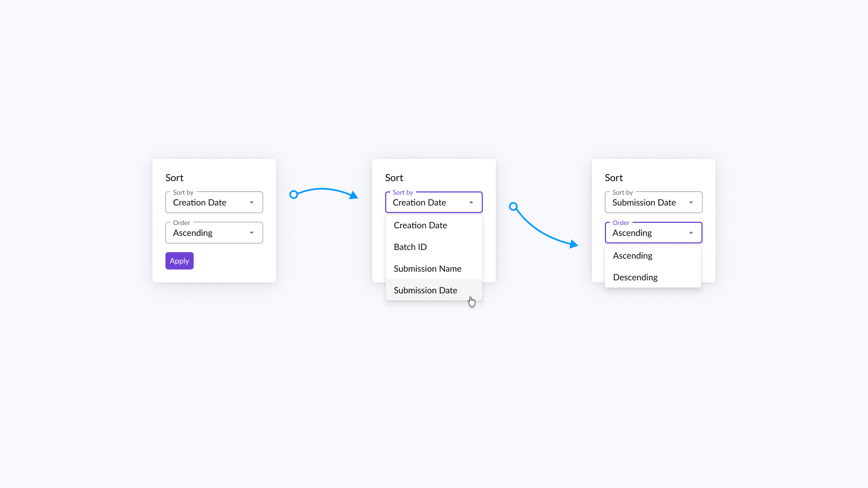This screenshot has width=868, height=488.
Task: Open the Submission Date dropdown in the third panel
Action: pyautogui.click(x=653, y=202)
